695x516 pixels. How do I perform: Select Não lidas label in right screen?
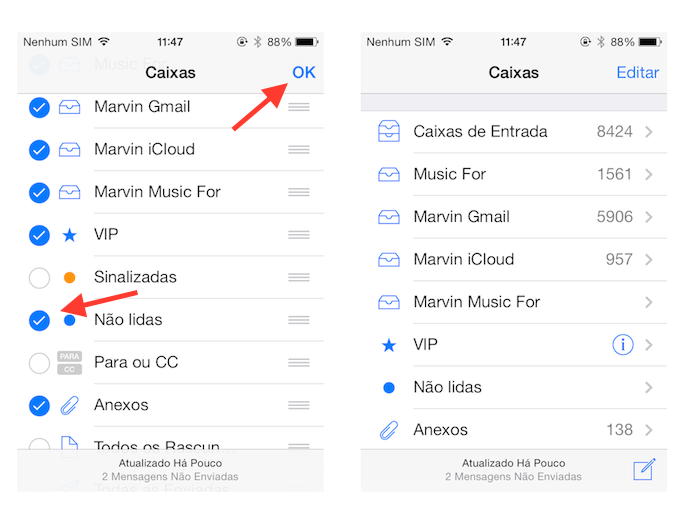tap(448, 387)
